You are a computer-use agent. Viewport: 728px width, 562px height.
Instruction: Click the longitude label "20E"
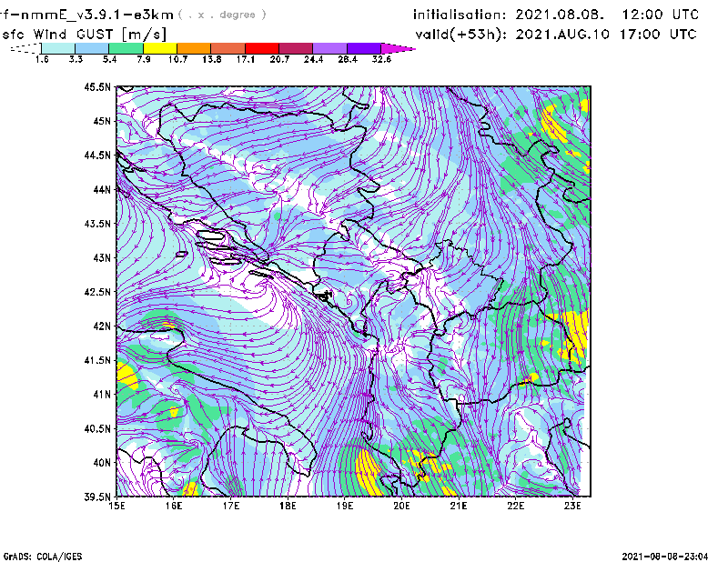tap(401, 506)
